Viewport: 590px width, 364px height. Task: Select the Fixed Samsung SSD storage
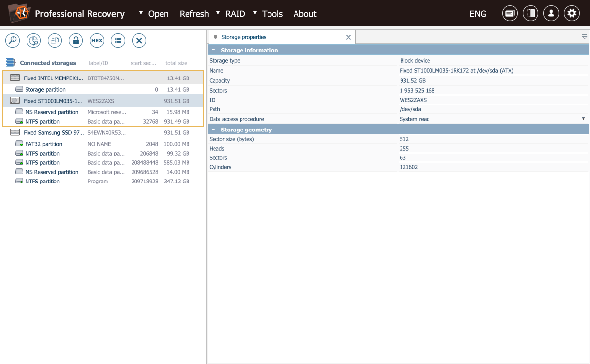(x=54, y=132)
